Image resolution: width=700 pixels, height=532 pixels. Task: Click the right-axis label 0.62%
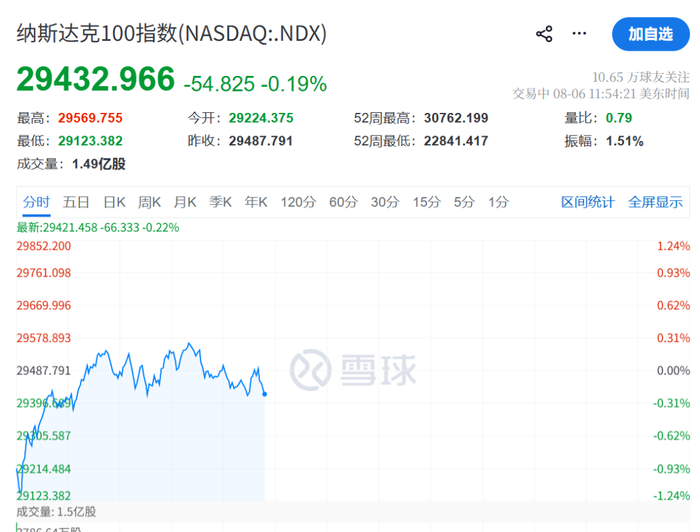pos(673,305)
